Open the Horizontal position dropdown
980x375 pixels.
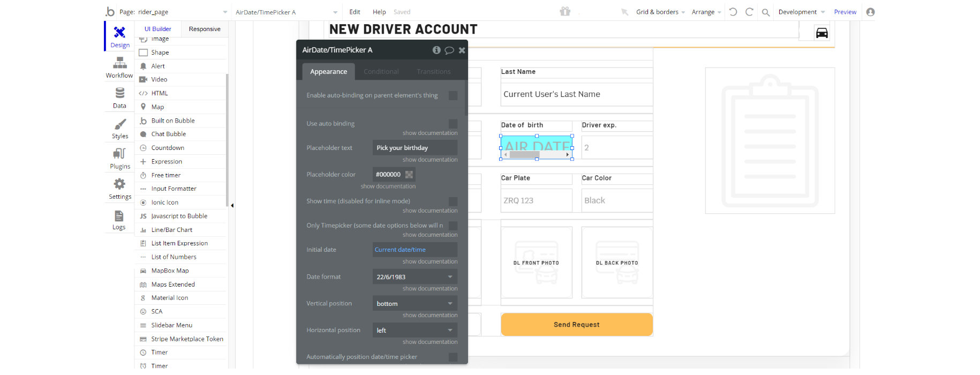coord(415,331)
